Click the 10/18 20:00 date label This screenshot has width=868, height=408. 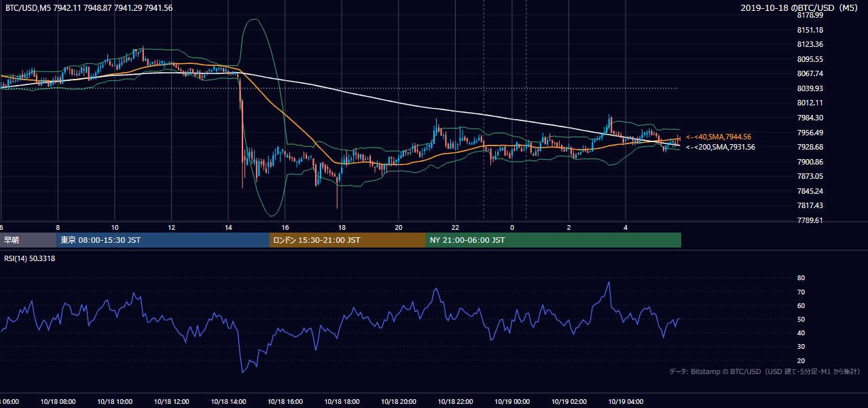click(399, 402)
